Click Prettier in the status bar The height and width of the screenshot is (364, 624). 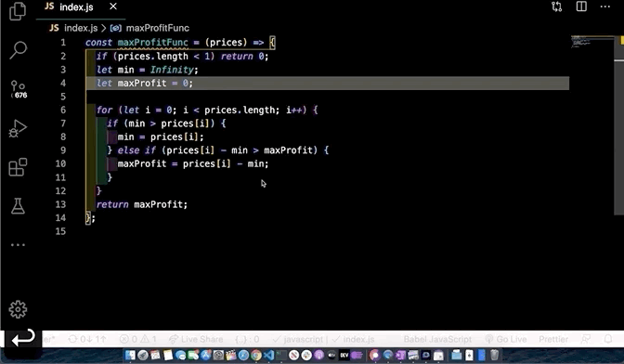pos(553,339)
